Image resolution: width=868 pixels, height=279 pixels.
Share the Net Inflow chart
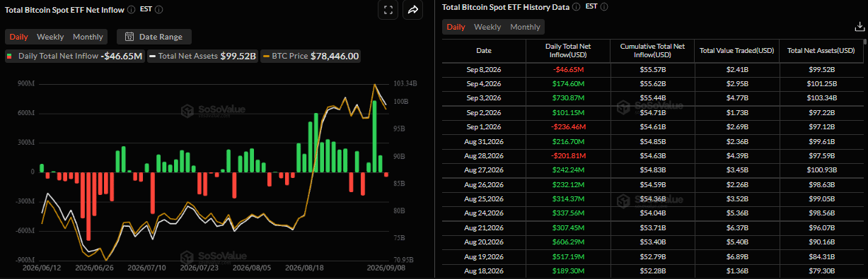pyautogui.click(x=413, y=10)
